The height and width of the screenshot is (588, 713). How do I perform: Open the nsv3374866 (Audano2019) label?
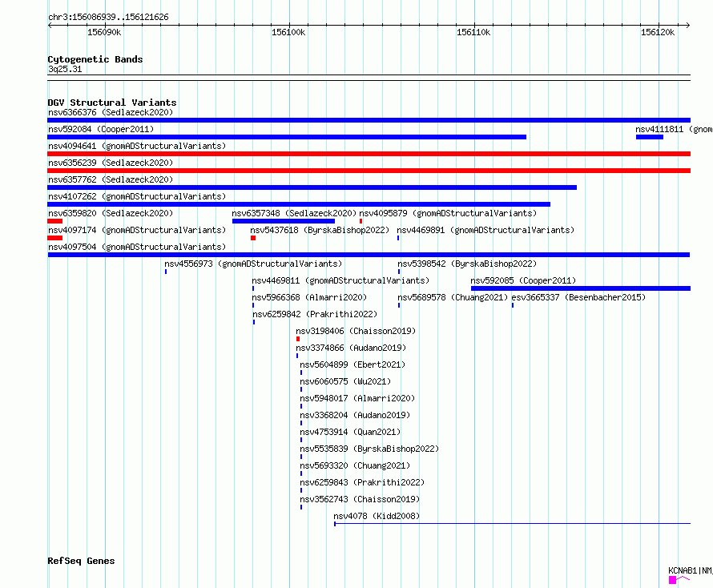coord(351,348)
